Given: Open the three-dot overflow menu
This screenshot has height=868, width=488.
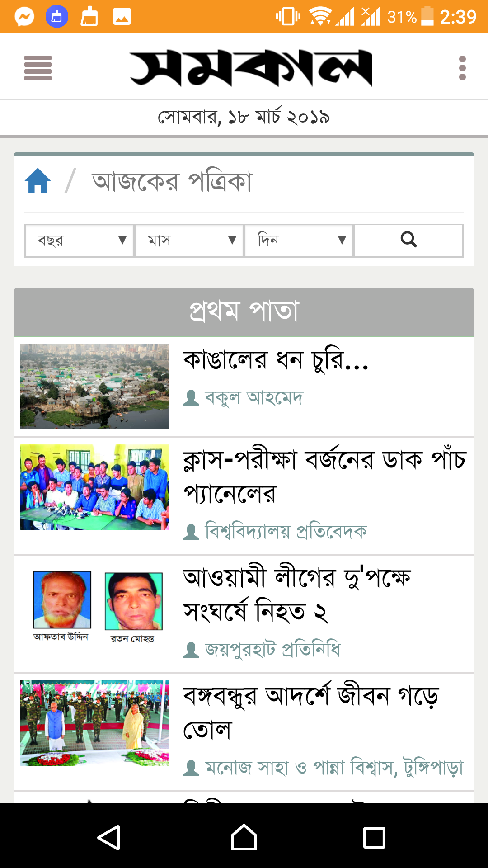Looking at the screenshot, I should [x=462, y=68].
